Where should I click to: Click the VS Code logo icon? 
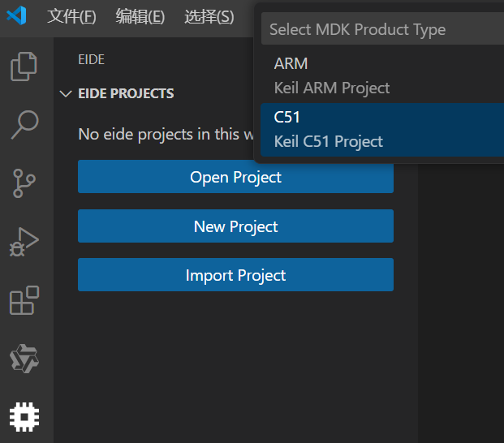tap(16, 16)
